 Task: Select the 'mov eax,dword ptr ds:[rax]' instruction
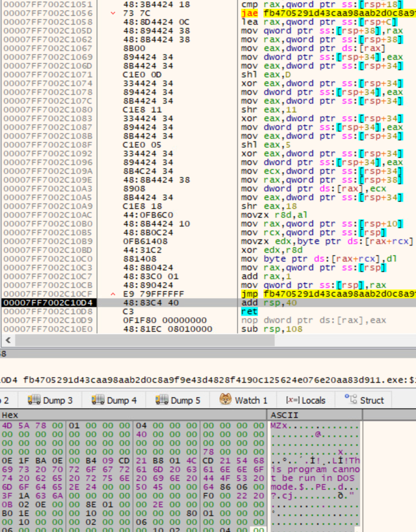(314, 48)
